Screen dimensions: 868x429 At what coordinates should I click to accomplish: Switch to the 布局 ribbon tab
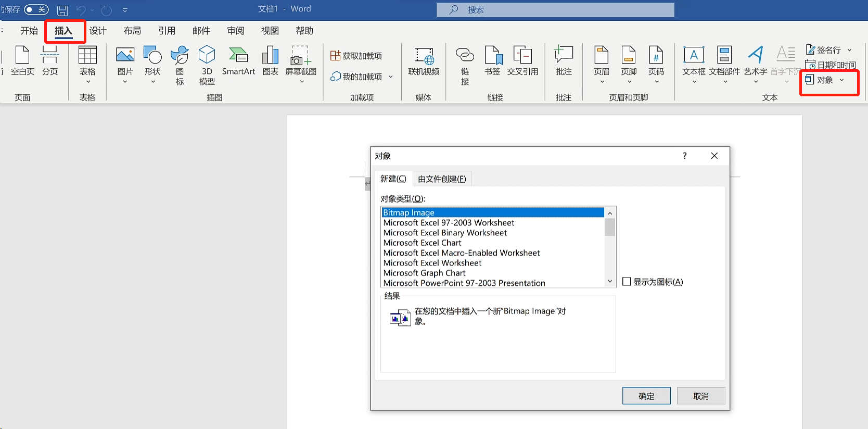(x=132, y=31)
